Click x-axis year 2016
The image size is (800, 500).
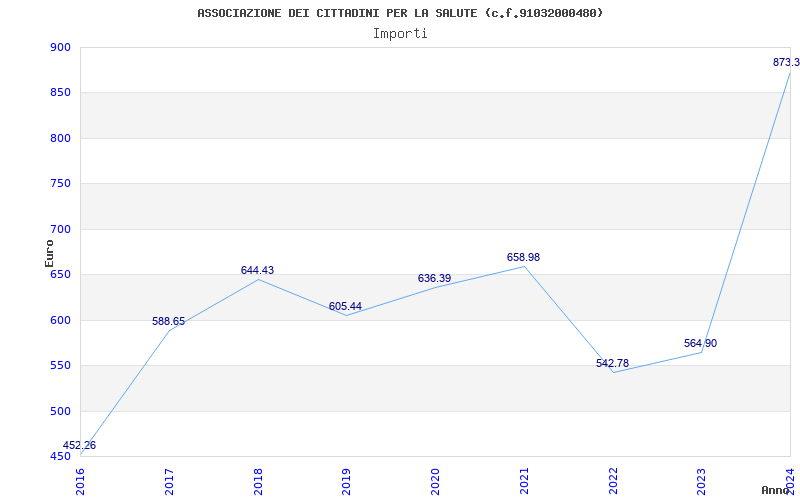coord(81,481)
